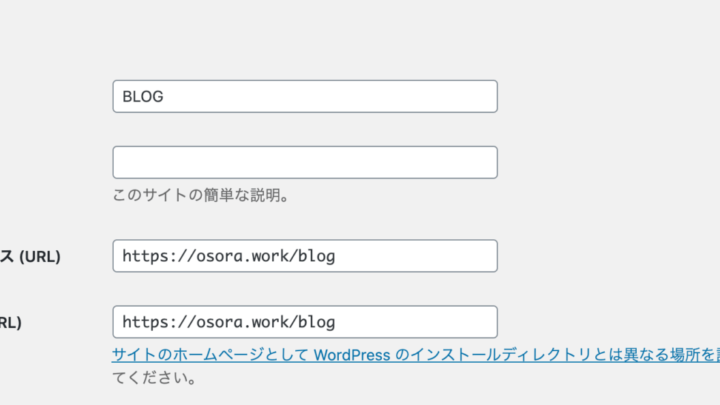Image resolution: width=720 pixels, height=405 pixels.
Task: Click the ス (URL) field label
Action: pyautogui.click(x=31, y=257)
